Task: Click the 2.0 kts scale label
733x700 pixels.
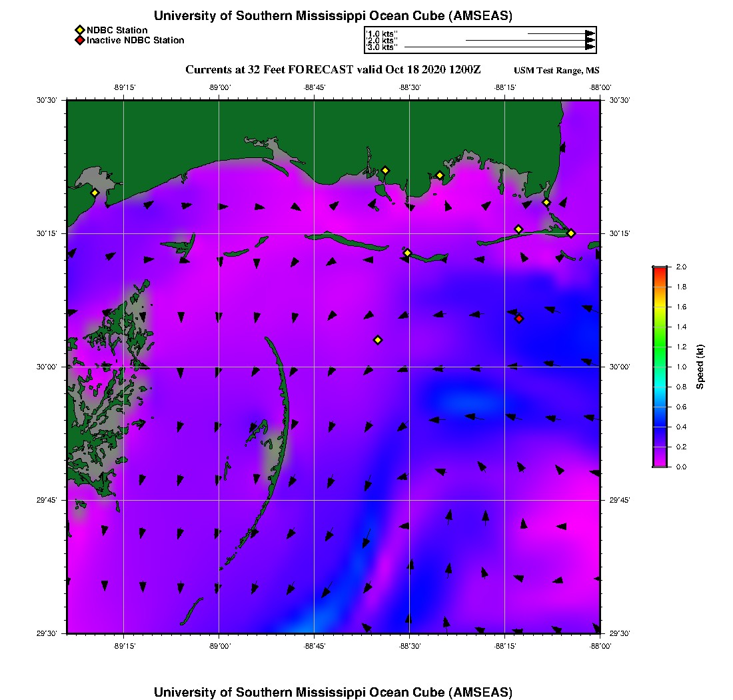Action: (382, 41)
